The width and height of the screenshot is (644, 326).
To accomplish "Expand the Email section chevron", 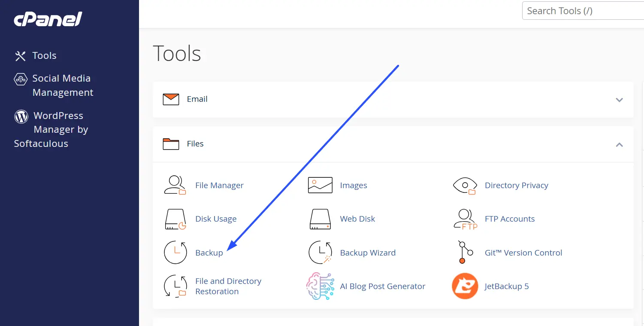I will pyautogui.click(x=619, y=100).
